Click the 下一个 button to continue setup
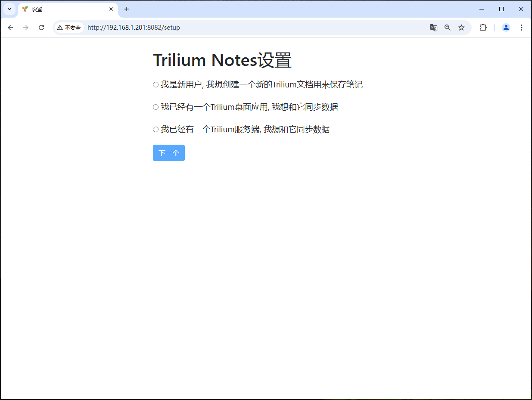Image resolution: width=532 pixels, height=400 pixels. 168,153
